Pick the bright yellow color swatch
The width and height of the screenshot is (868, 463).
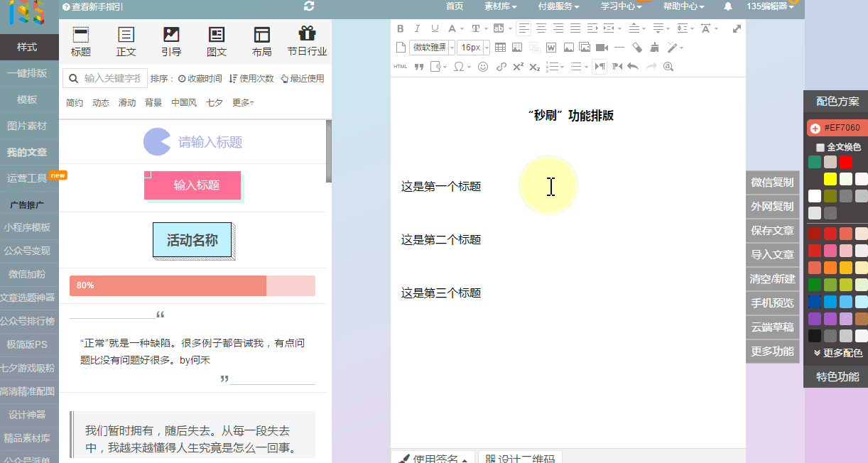pyautogui.click(x=830, y=179)
